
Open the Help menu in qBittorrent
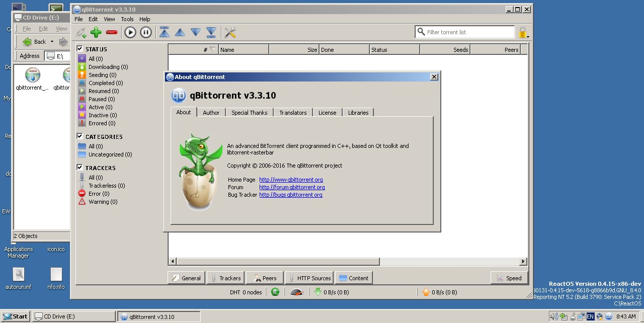(x=145, y=19)
